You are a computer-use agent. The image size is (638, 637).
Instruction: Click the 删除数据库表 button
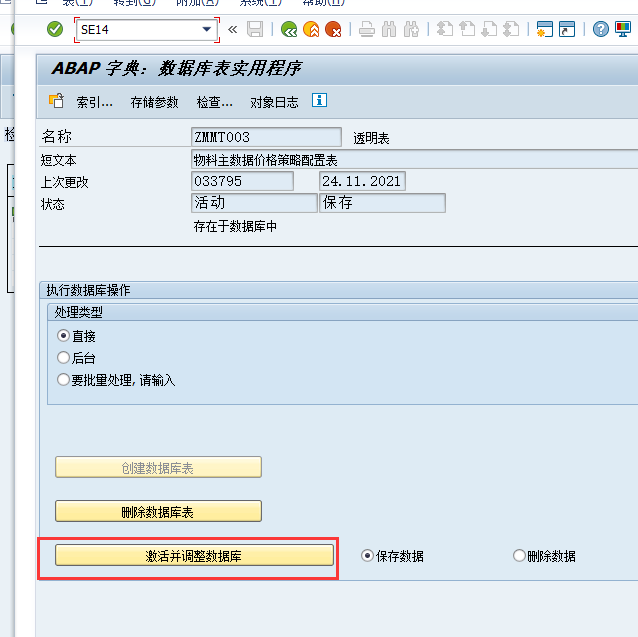pyautogui.click(x=158, y=511)
